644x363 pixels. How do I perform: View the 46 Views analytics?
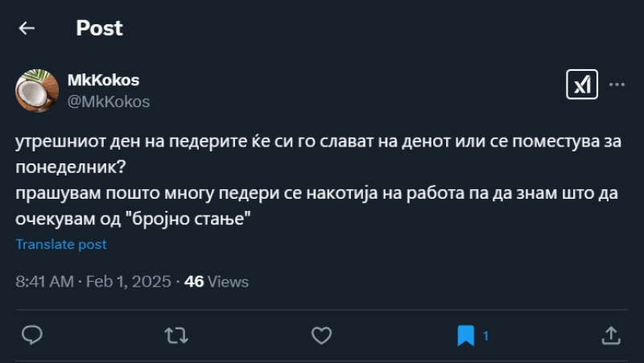pos(217,282)
